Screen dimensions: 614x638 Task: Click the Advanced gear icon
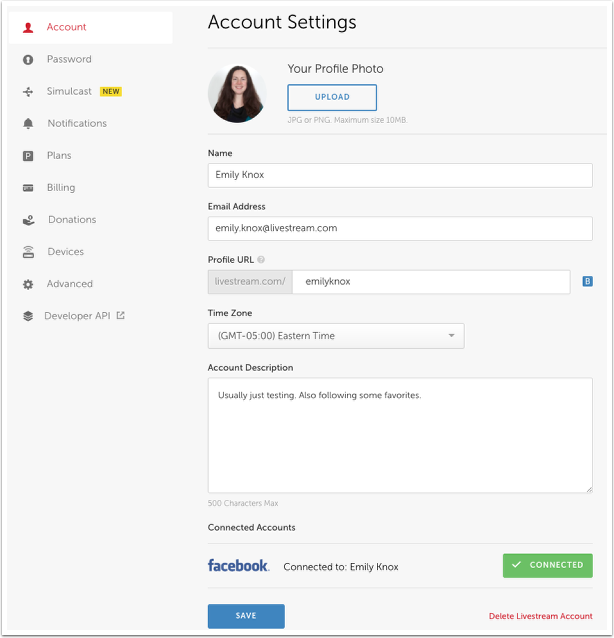tap(28, 284)
